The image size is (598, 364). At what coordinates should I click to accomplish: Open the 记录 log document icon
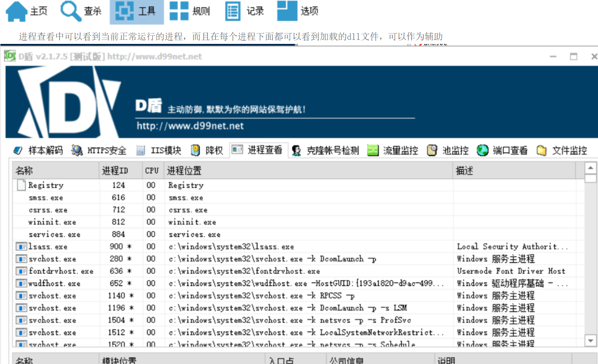(233, 11)
